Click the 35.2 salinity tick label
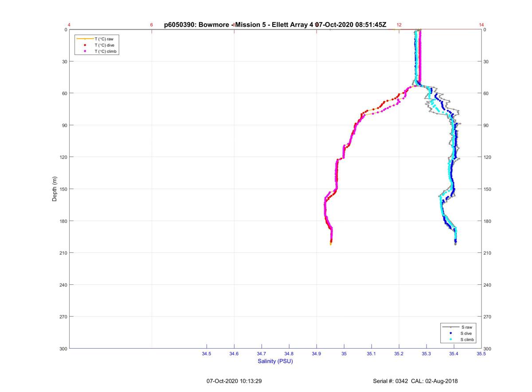532x392 pixels. pyautogui.click(x=399, y=354)
